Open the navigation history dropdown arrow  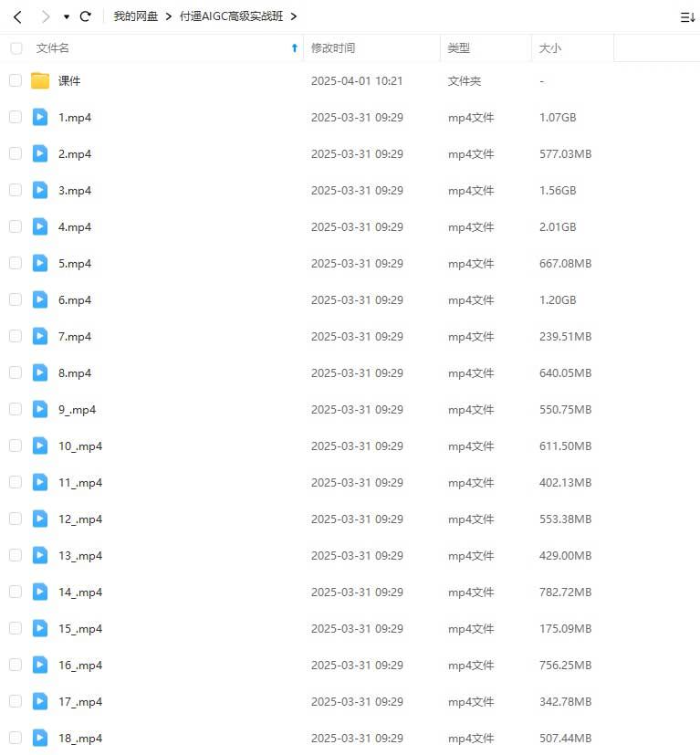point(67,17)
